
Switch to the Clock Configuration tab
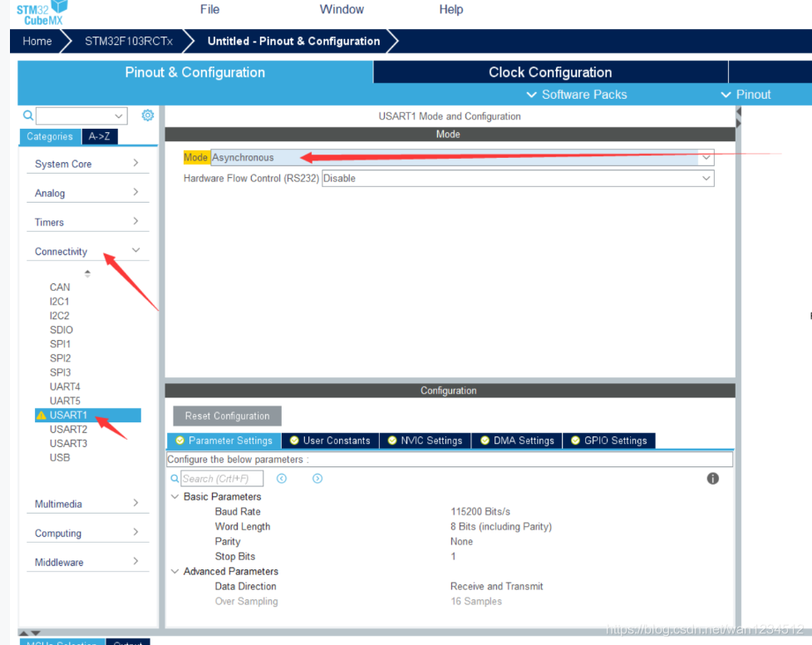coord(550,72)
